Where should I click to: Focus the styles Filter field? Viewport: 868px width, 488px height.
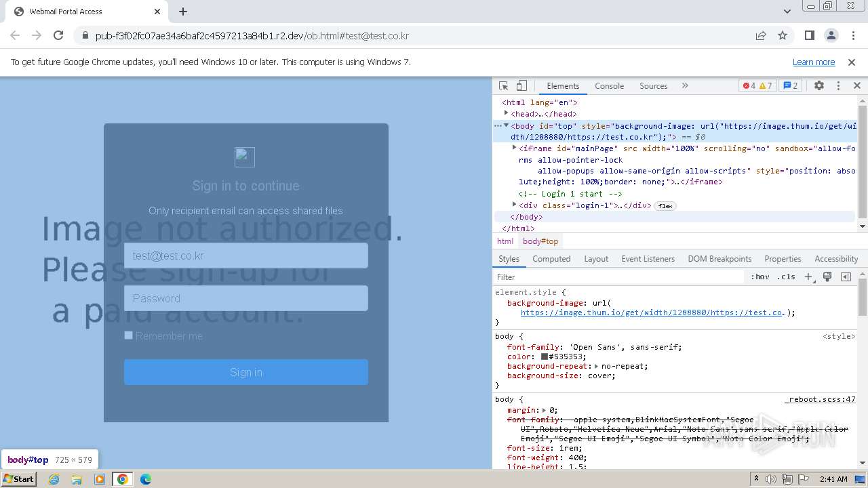click(x=618, y=277)
